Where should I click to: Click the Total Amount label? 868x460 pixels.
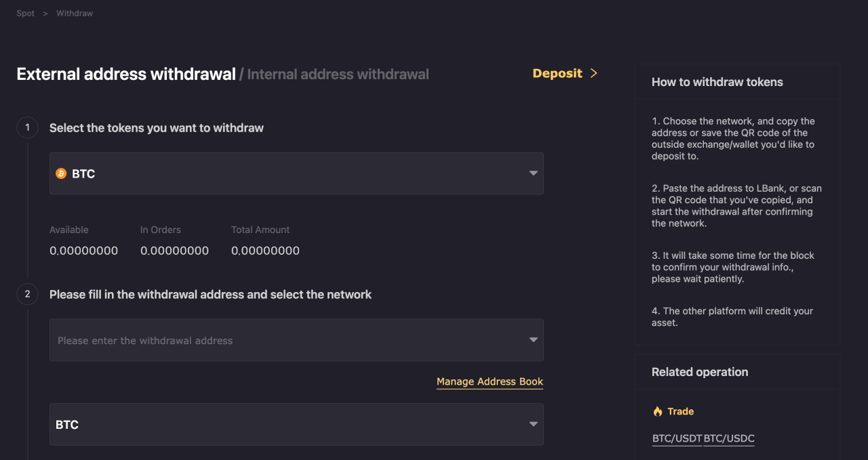pos(260,230)
